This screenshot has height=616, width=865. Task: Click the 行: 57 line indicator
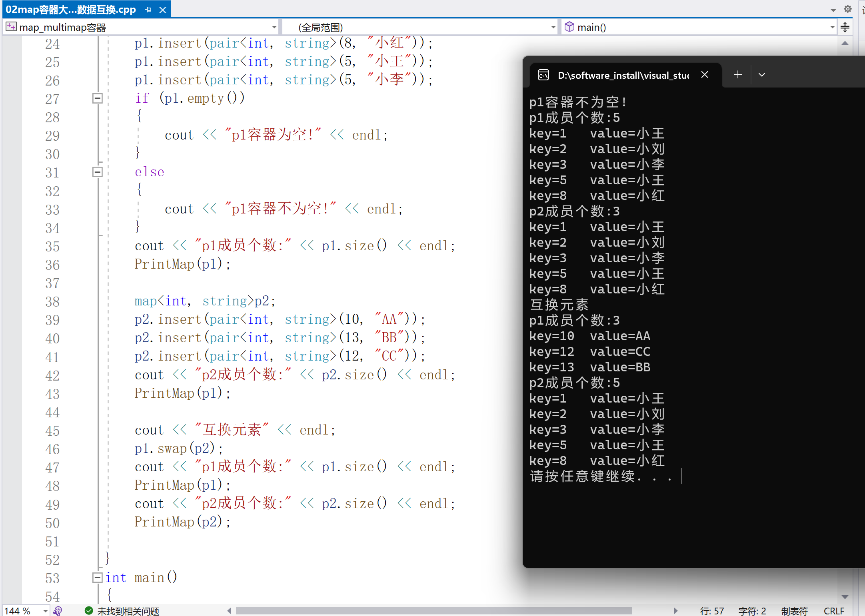click(712, 611)
